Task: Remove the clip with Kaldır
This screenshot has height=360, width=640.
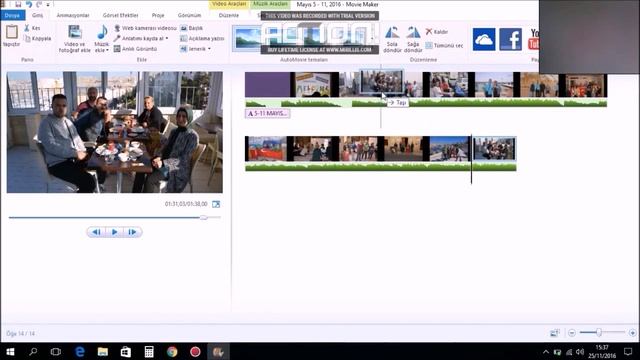Action: pos(436,31)
